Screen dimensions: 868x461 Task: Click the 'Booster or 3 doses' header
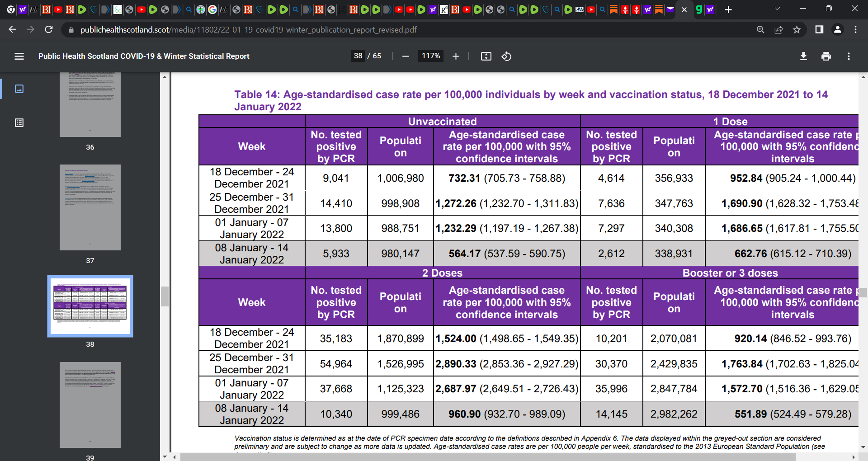(x=730, y=273)
